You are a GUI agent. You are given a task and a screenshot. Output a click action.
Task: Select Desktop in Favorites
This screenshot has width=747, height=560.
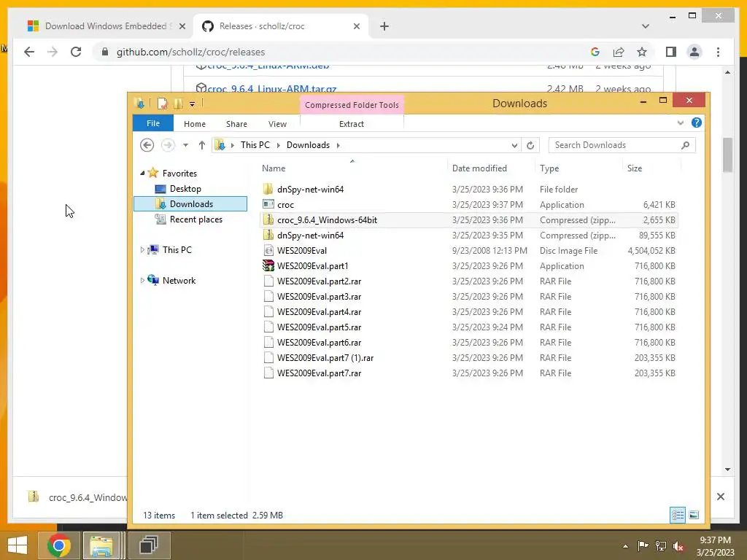click(x=185, y=189)
